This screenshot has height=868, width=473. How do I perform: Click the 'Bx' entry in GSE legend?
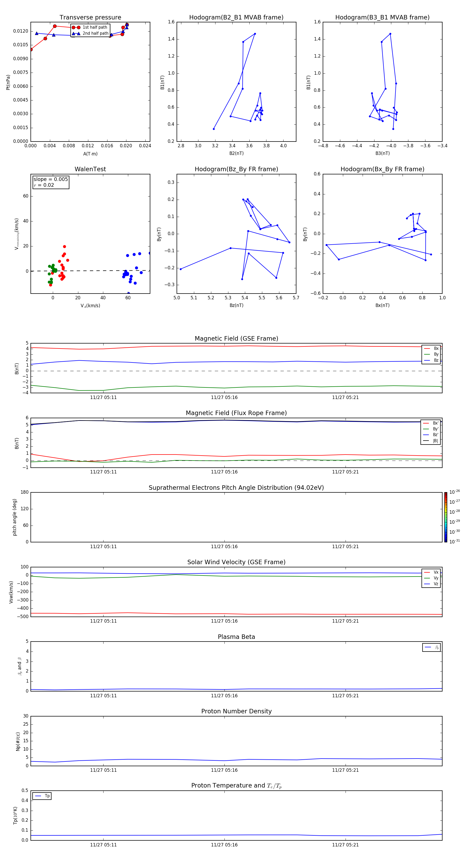pos(431,349)
